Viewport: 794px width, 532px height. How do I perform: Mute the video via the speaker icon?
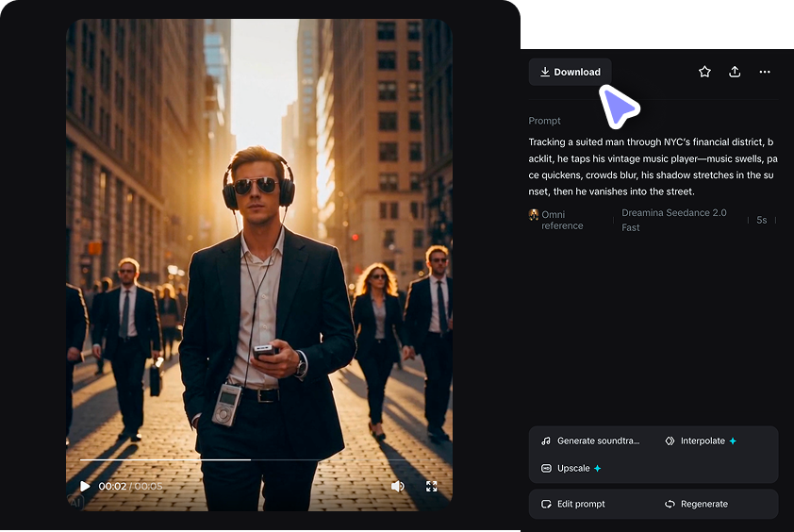point(398,487)
